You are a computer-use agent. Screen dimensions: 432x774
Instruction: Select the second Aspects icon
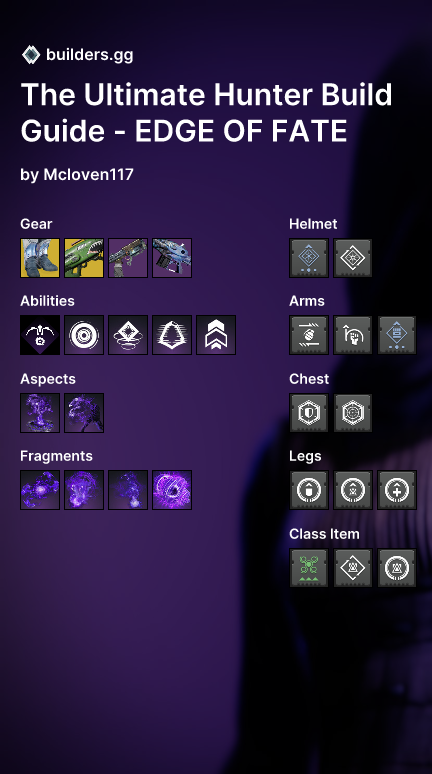coord(84,413)
